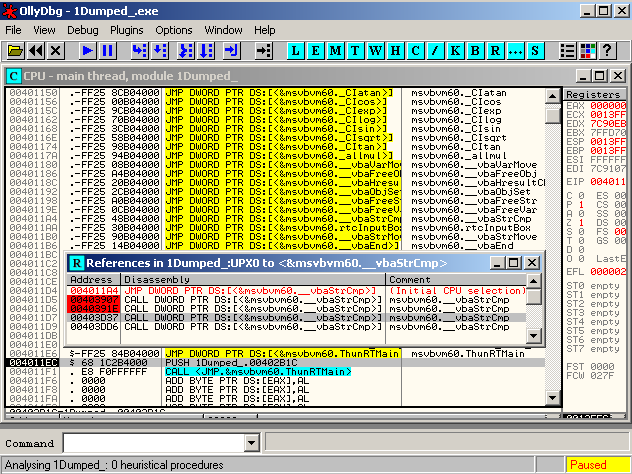Select disassembly line at 004011EC
This screenshot has height=474, width=632.
[275, 362]
